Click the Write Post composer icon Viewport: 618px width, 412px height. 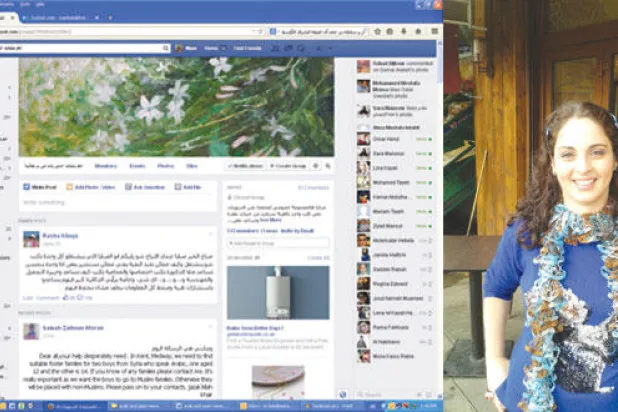(38, 186)
